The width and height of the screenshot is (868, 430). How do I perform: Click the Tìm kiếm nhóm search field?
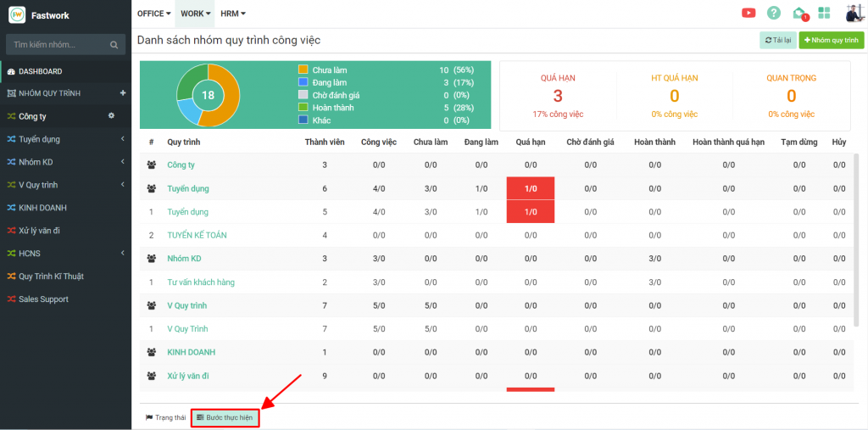(58, 45)
